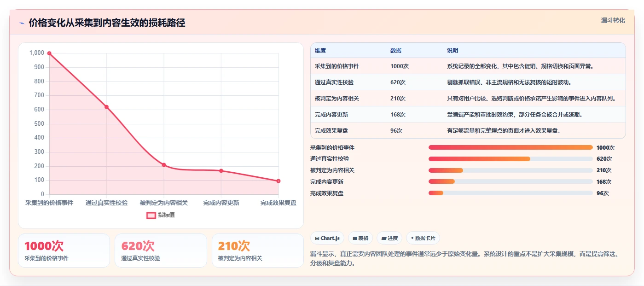
Task: Click description starting 受编辑产能和审批时效约束
Action: click(x=515, y=115)
